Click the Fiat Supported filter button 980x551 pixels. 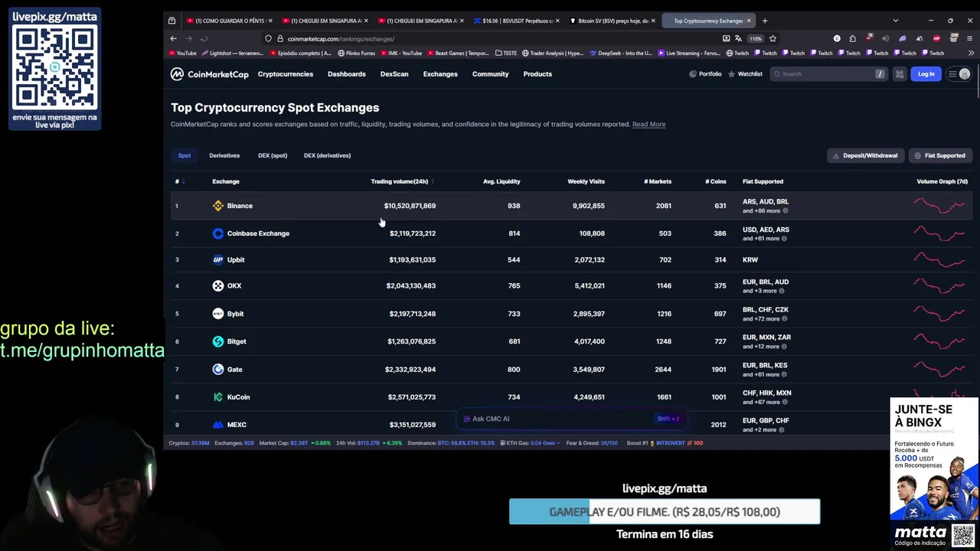click(940, 155)
